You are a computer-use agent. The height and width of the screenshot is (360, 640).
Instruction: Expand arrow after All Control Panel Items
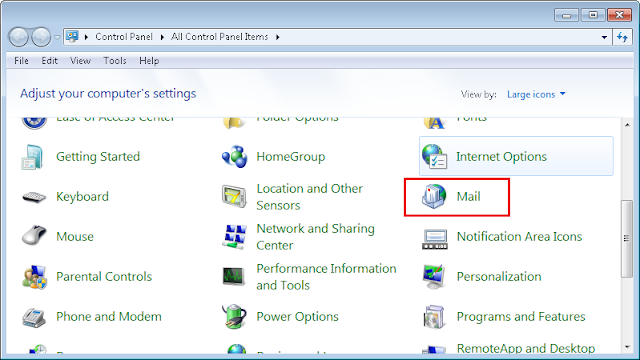[278, 37]
